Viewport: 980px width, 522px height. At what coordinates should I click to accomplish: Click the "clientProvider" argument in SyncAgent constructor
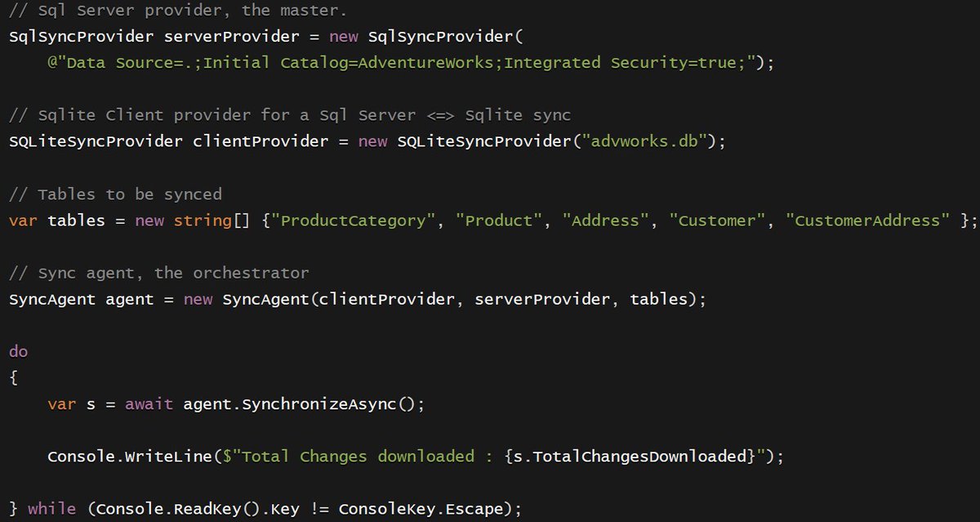[387, 299]
